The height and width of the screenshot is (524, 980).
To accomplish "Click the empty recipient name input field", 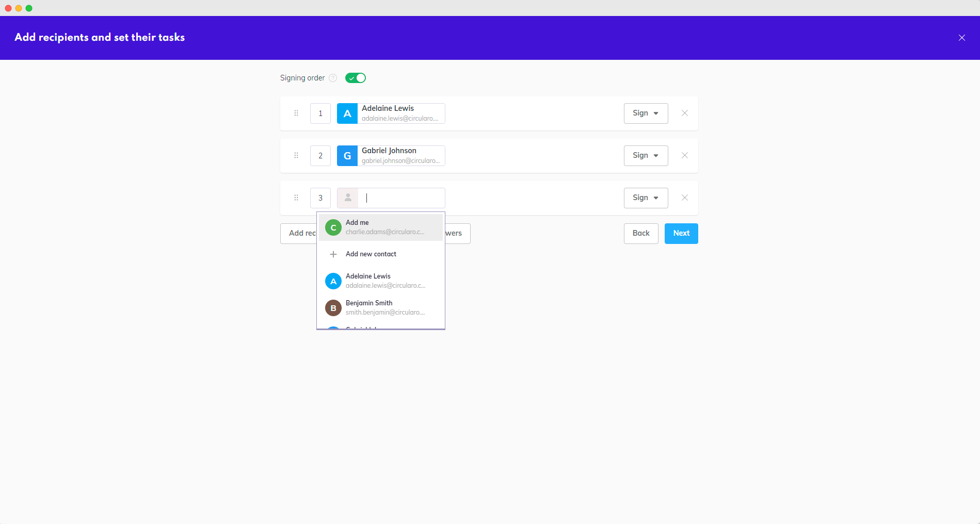I will [401, 198].
